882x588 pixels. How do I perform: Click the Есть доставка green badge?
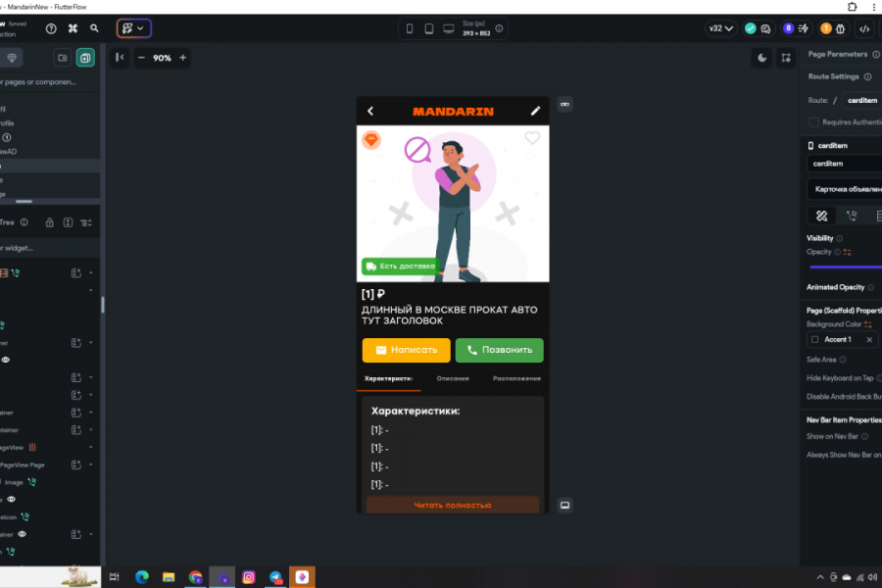click(x=400, y=267)
